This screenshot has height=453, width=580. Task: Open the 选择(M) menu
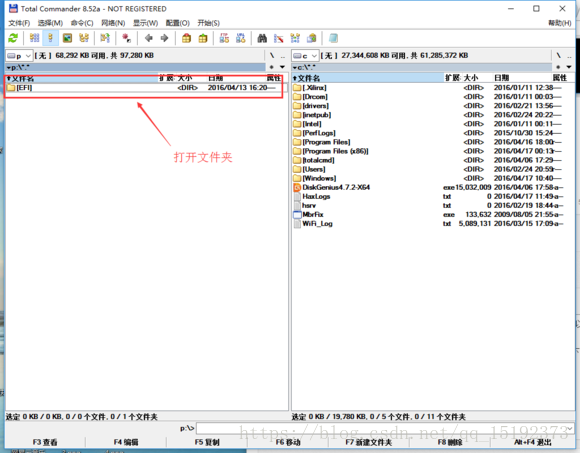tap(50, 23)
